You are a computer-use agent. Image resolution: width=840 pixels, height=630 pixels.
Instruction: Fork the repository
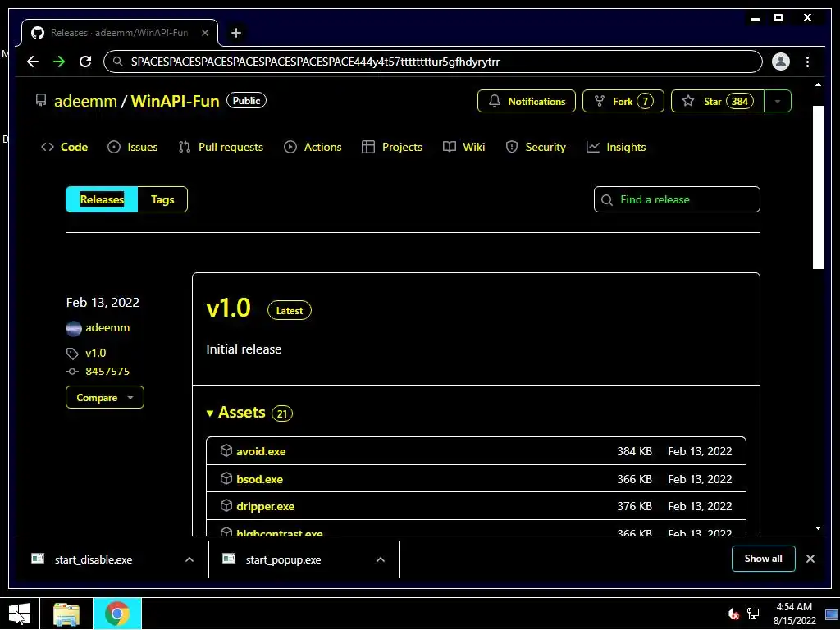coord(623,101)
